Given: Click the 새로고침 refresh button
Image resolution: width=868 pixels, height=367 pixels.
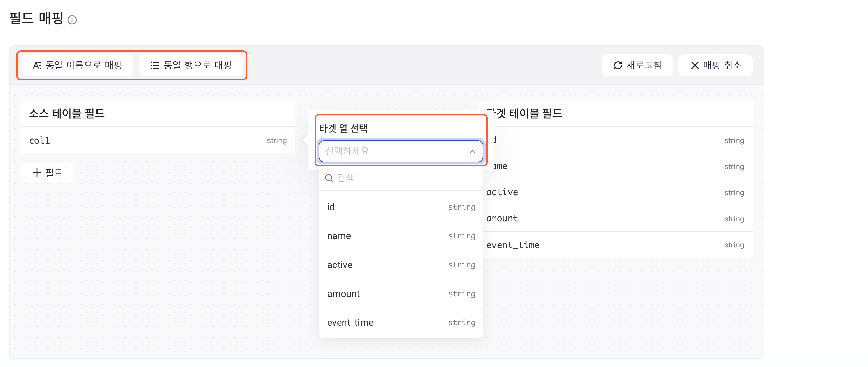Looking at the screenshot, I should [637, 65].
